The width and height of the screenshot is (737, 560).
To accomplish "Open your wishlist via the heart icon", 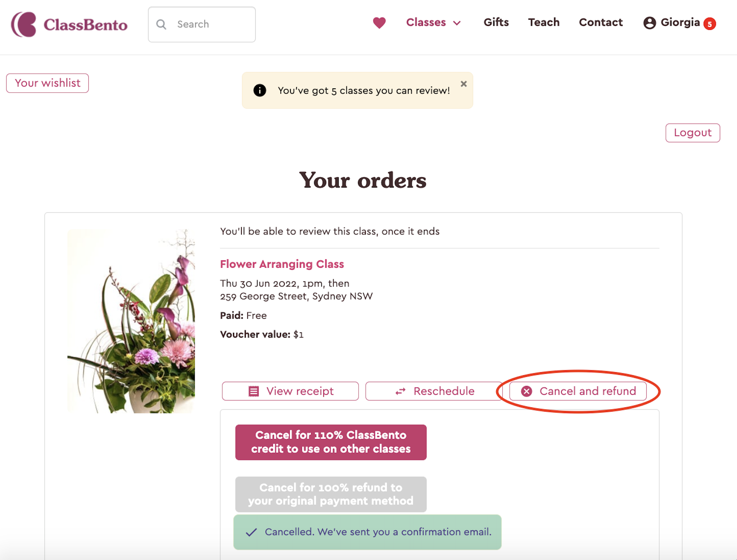I will coord(379,23).
